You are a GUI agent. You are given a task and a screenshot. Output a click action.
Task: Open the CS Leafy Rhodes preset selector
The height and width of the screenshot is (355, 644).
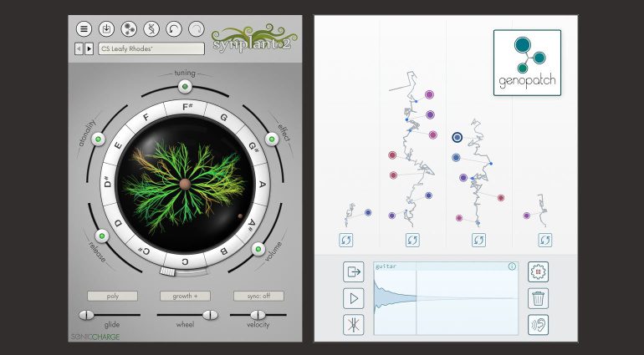(151, 49)
